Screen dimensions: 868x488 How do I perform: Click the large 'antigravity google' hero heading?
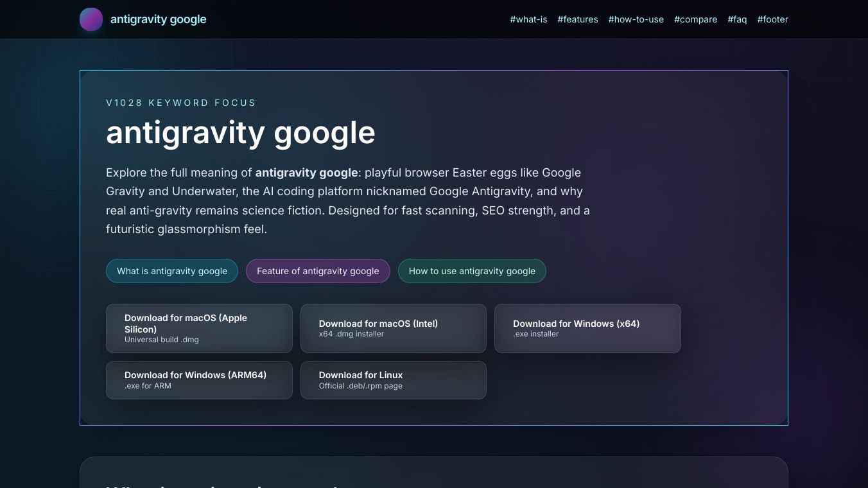241,133
